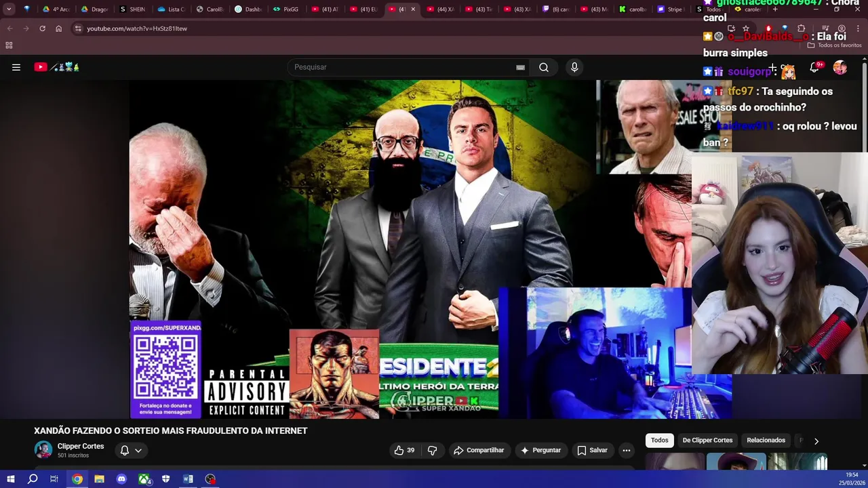Open Task View on the taskbar
The width and height of the screenshot is (868, 488).
(x=54, y=479)
